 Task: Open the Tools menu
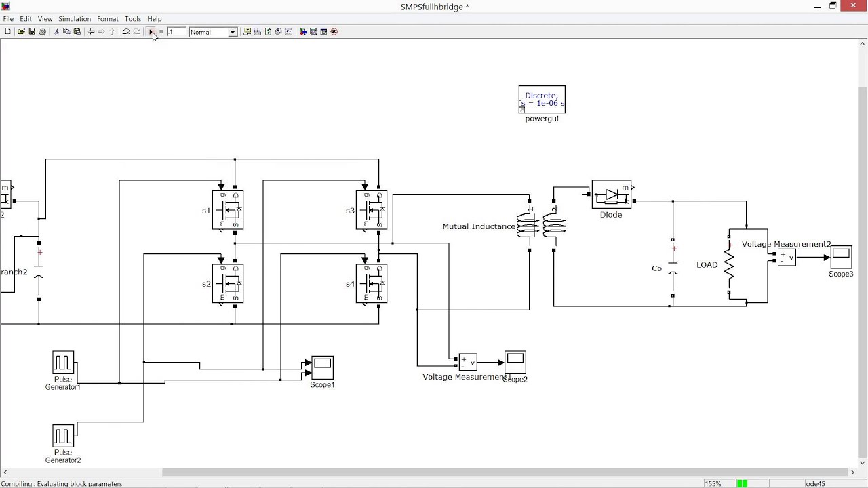(133, 19)
